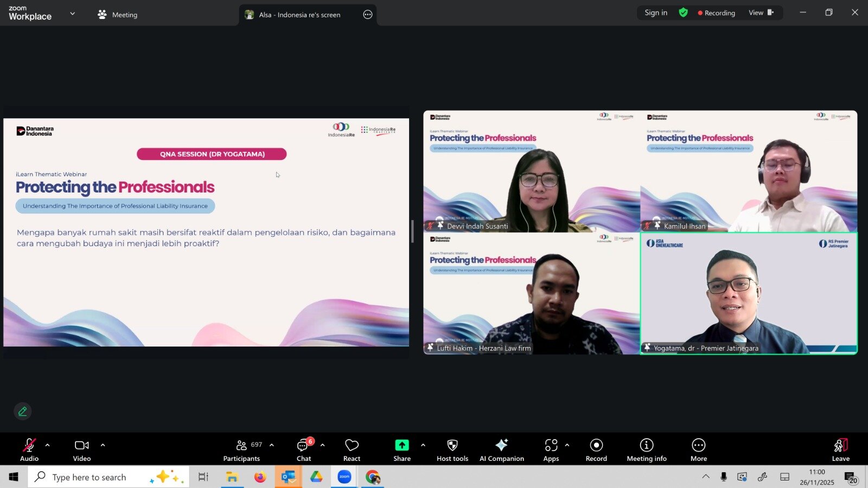Open the Participants panel
The image size is (868, 488).
(x=242, y=450)
